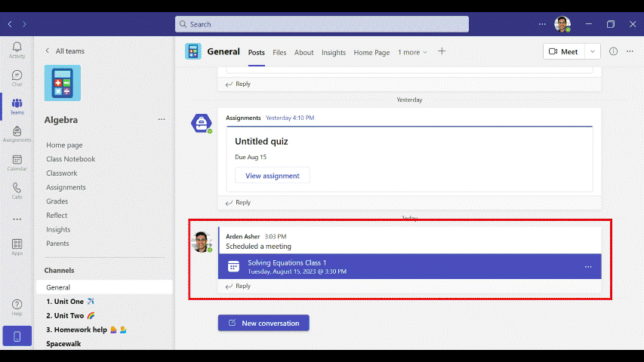
Task: Open the Activity bell icon
Action: coord(17,50)
